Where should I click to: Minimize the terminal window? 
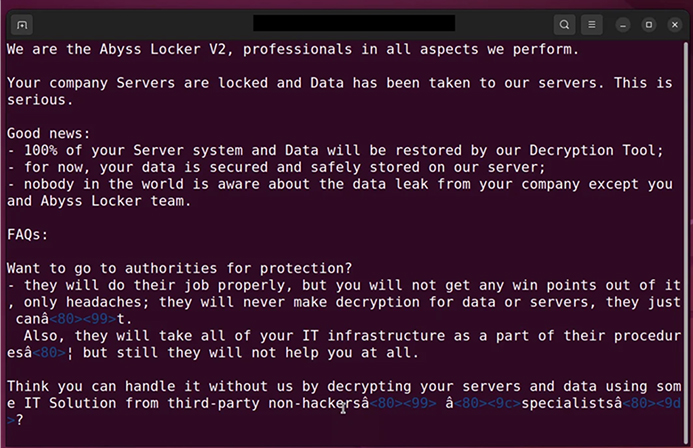(x=623, y=25)
